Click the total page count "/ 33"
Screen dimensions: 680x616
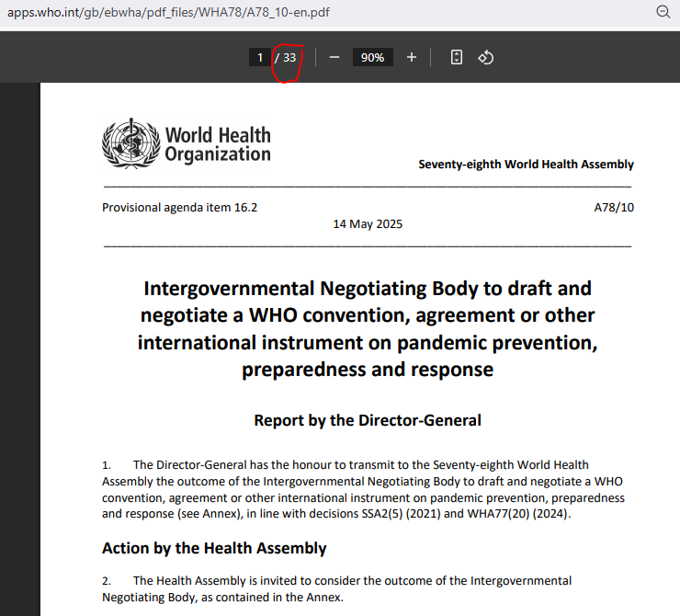286,58
